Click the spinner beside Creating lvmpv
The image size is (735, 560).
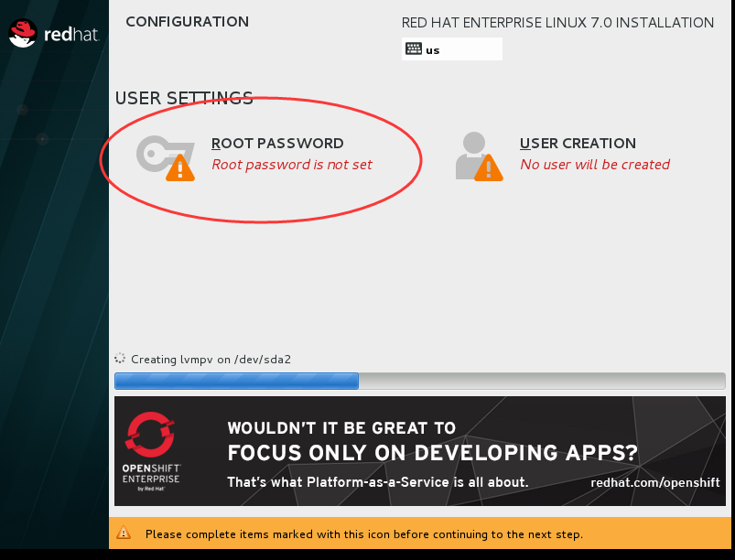tap(120, 359)
